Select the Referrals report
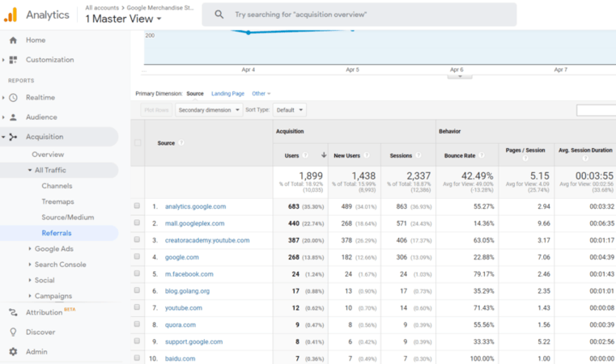This screenshot has width=616, height=364. [57, 233]
